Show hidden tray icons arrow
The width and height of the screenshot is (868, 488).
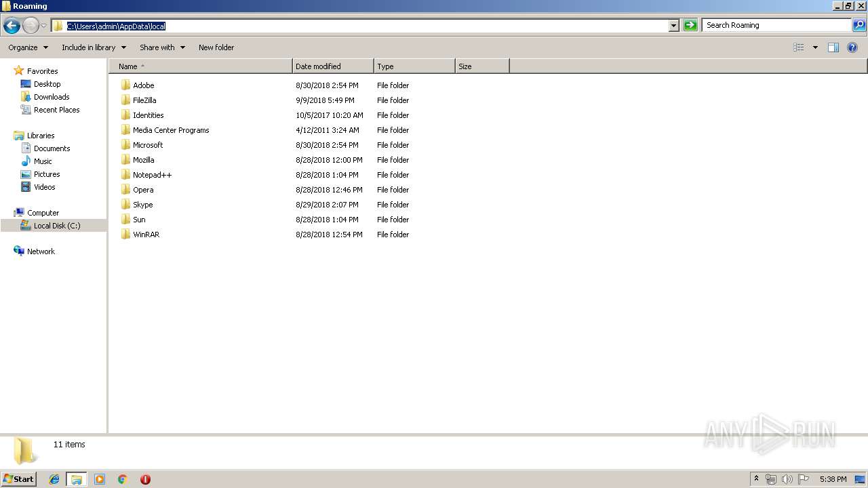[756, 479]
